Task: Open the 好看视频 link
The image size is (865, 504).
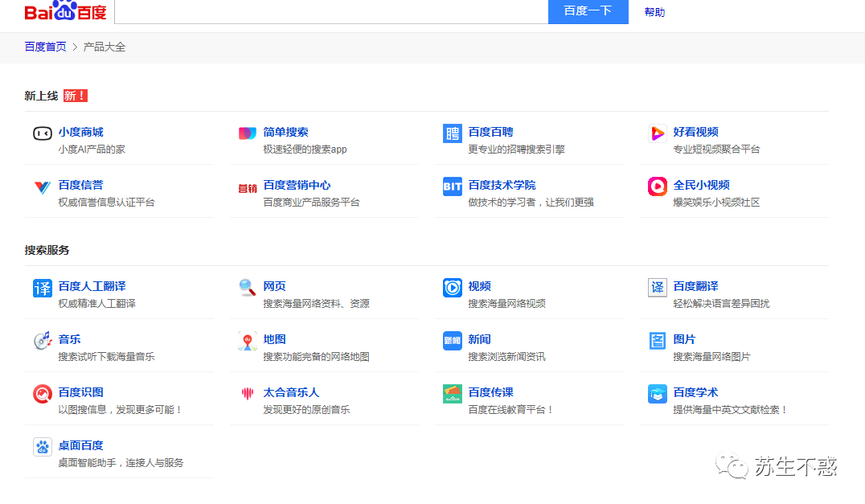Action: pos(695,133)
